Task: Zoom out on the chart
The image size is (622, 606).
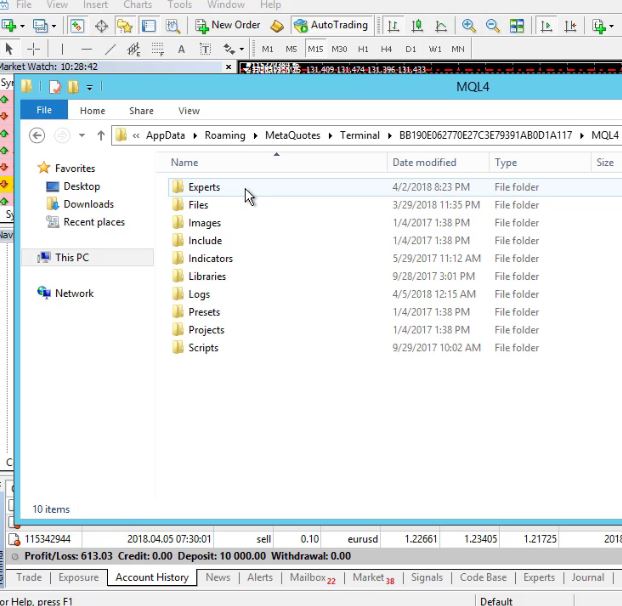Action: click(493, 26)
